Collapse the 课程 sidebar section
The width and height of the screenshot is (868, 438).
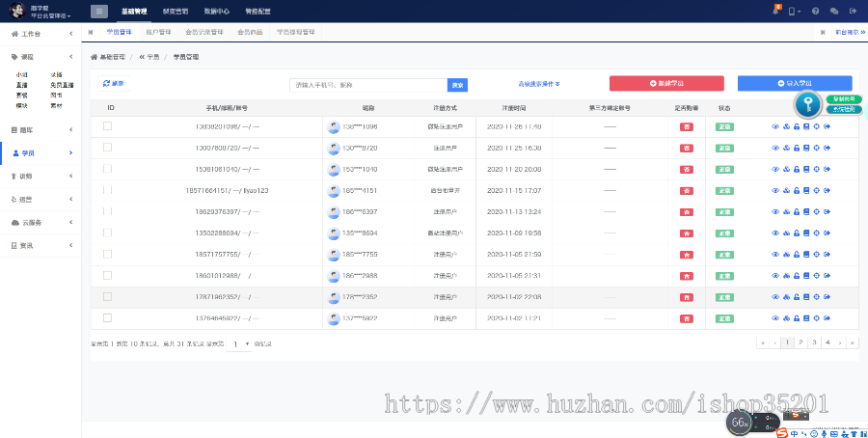coord(41,57)
